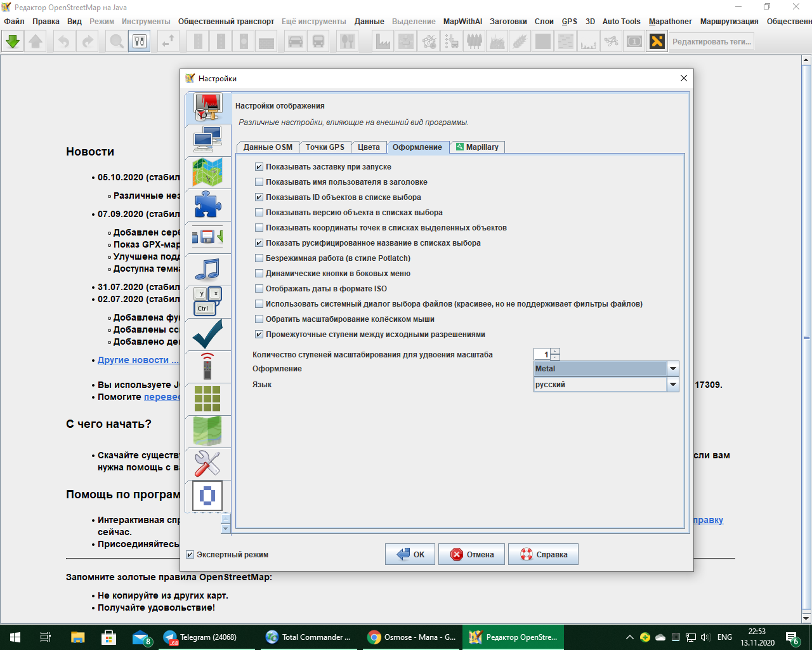Open the Connection settings section with the computers icon
Image resolution: width=812 pixels, height=650 pixels.
click(207, 140)
